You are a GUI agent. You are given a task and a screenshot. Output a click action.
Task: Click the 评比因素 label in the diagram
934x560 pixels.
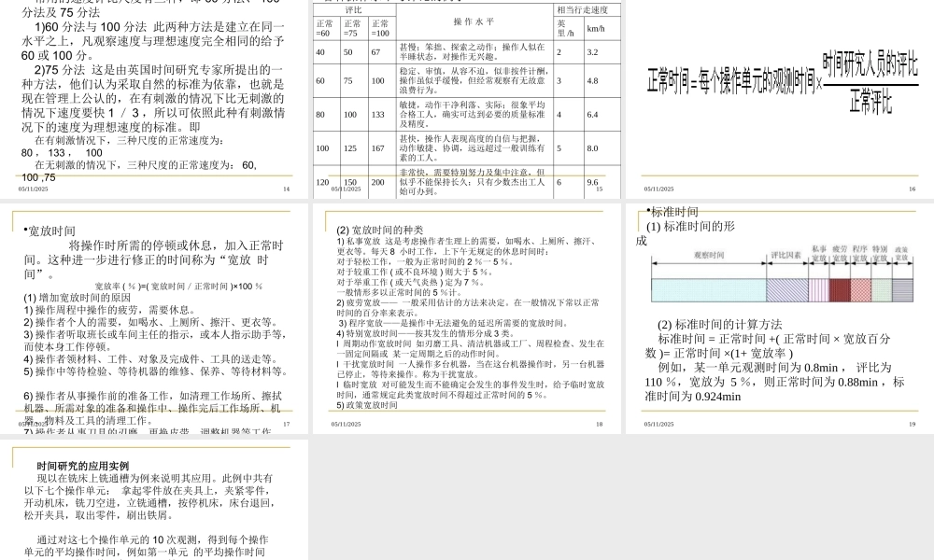[x=786, y=255]
